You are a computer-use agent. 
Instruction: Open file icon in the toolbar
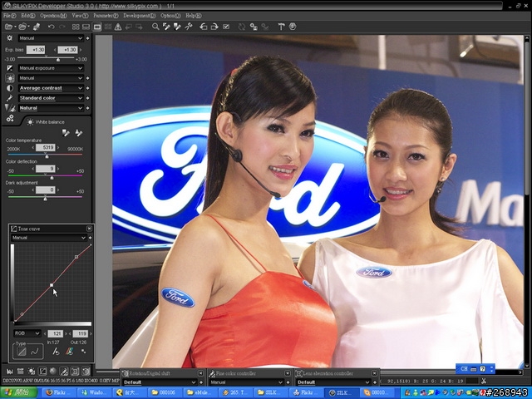click(9, 27)
